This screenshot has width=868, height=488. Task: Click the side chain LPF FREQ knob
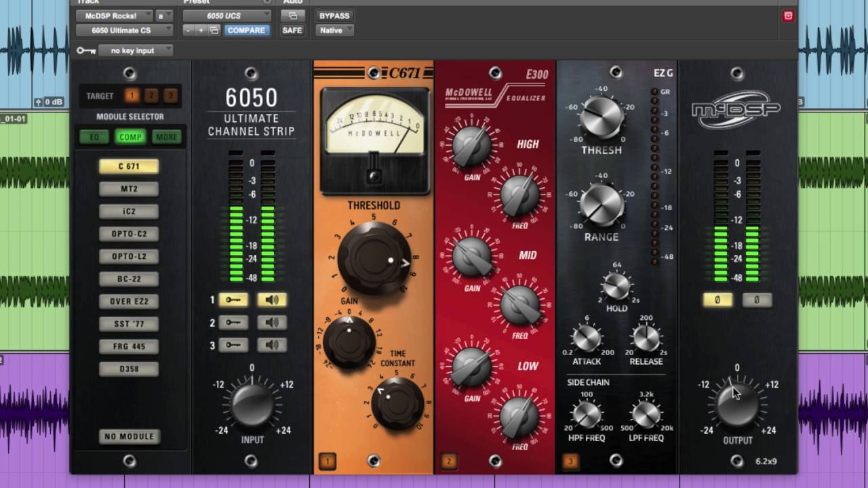(646, 415)
